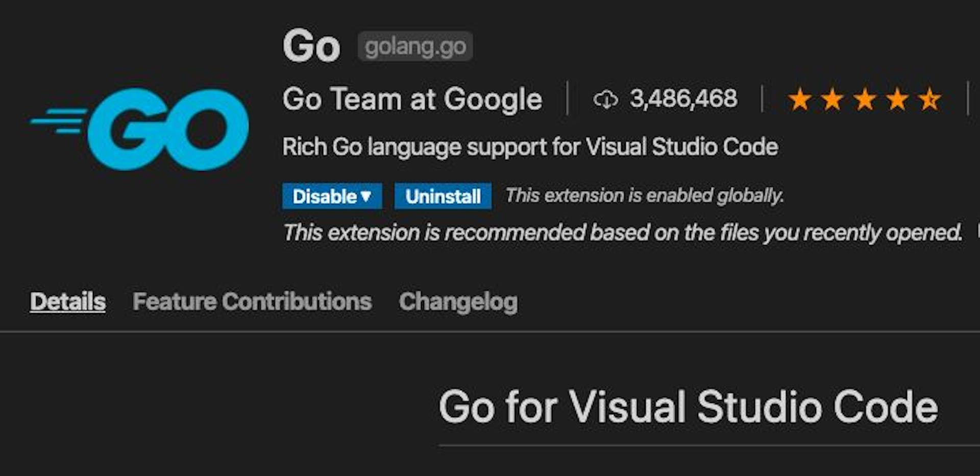Click the cloud download install icon
This screenshot has width=980, height=476.
(605, 99)
